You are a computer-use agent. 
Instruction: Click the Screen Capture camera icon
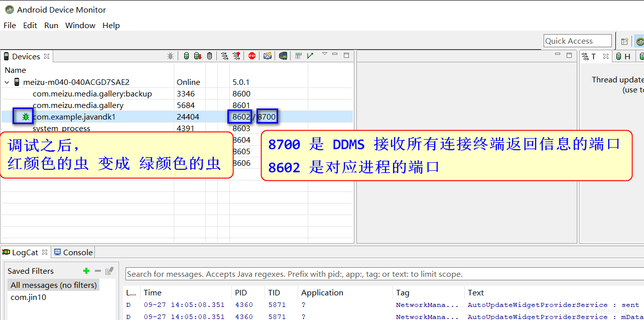coord(268,56)
